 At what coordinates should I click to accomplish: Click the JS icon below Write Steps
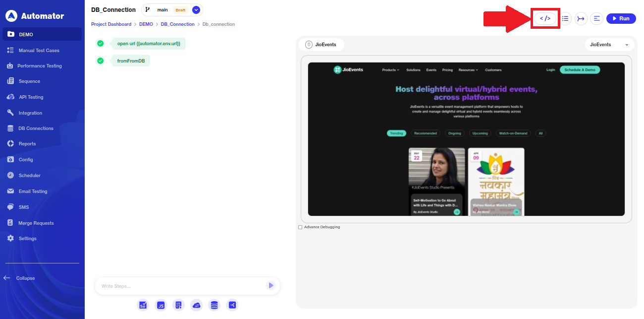click(161, 305)
